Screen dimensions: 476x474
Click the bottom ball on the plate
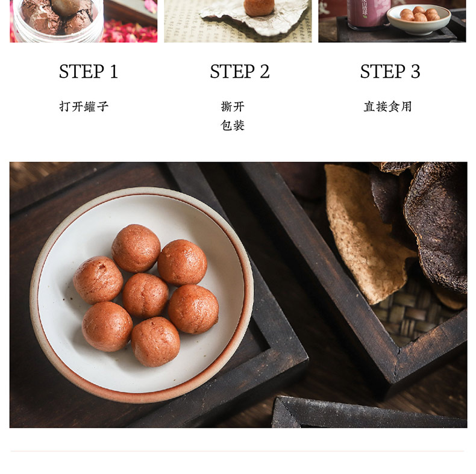(x=155, y=341)
